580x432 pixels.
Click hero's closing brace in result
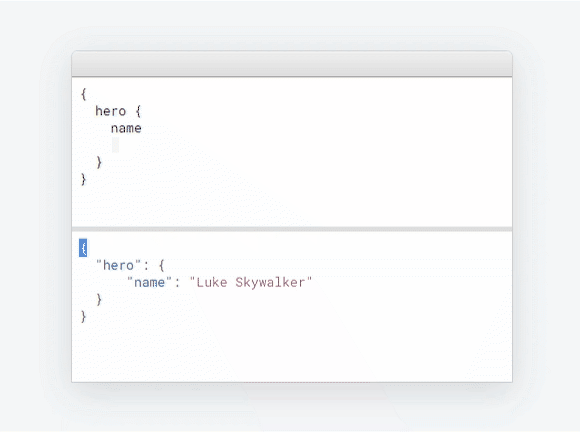(99, 299)
